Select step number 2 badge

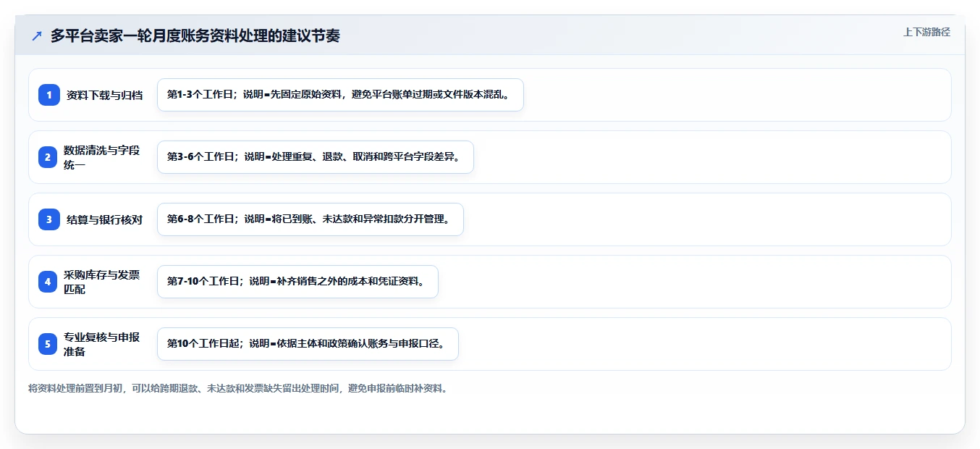pyautogui.click(x=49, y=157)
